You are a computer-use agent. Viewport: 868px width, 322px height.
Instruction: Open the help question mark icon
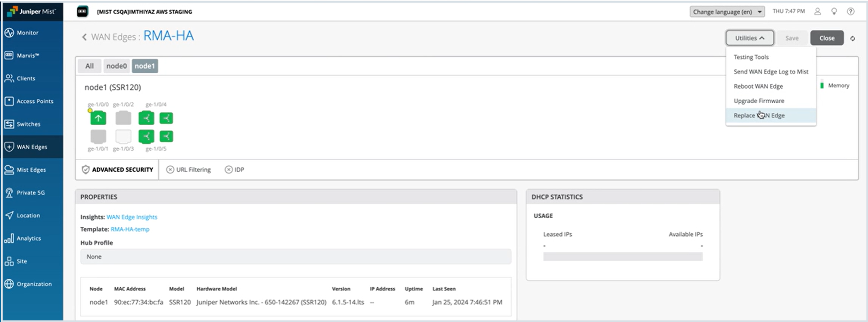(x=850, y=11)
